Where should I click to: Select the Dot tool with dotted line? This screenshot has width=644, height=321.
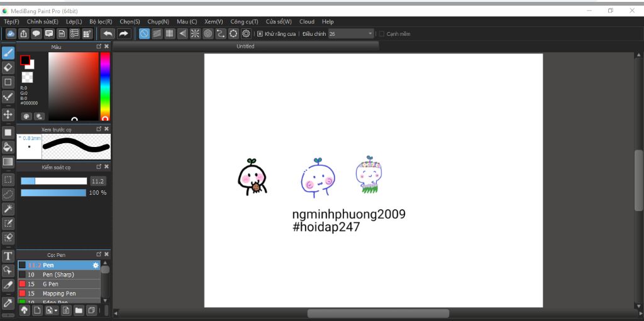coord(8,97)
